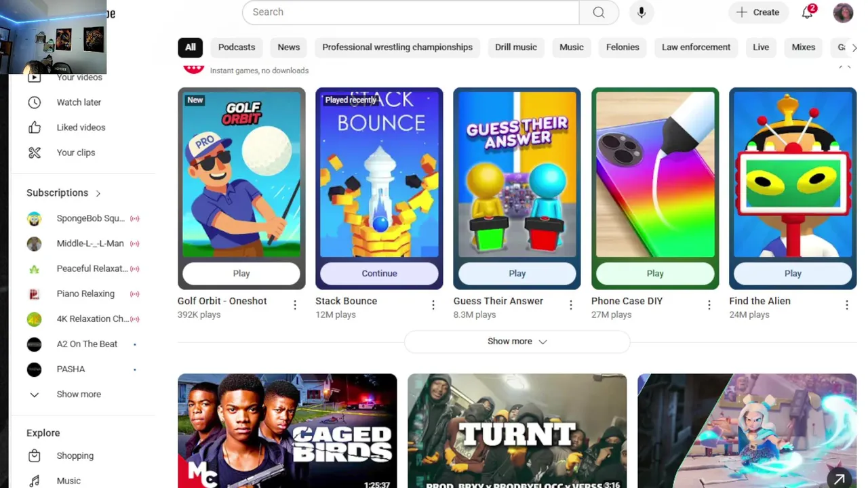This screenshot has height=488, width=868.
Task: Select the Live filter chip
Action: [761, 47]
